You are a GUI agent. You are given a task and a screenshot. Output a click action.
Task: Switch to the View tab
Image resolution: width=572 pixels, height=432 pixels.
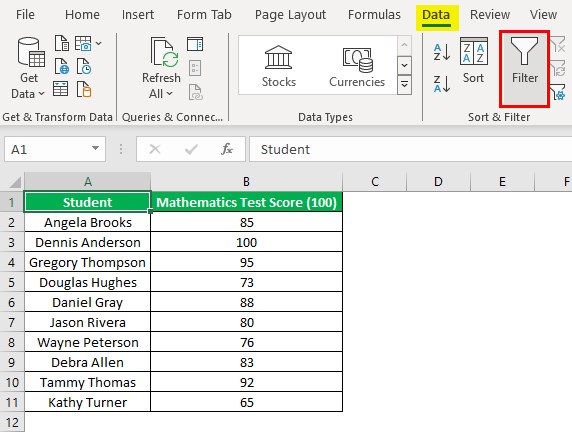(544, 15)
